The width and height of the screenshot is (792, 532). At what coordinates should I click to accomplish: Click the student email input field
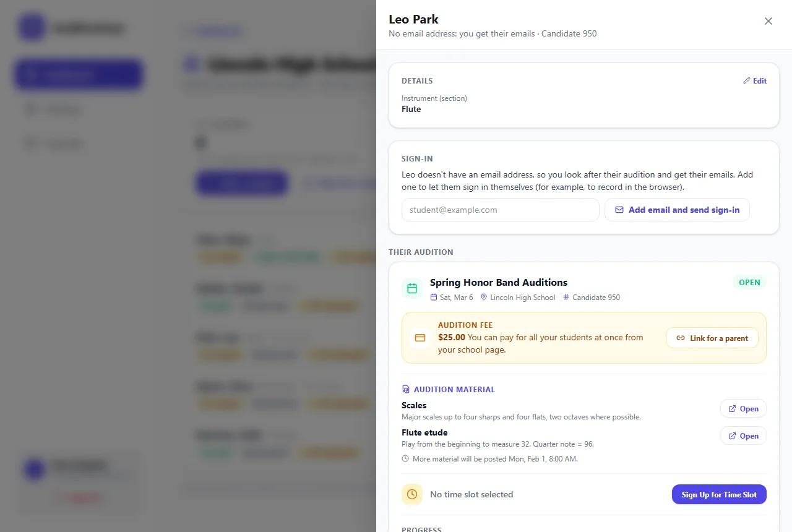coord(500,210)
